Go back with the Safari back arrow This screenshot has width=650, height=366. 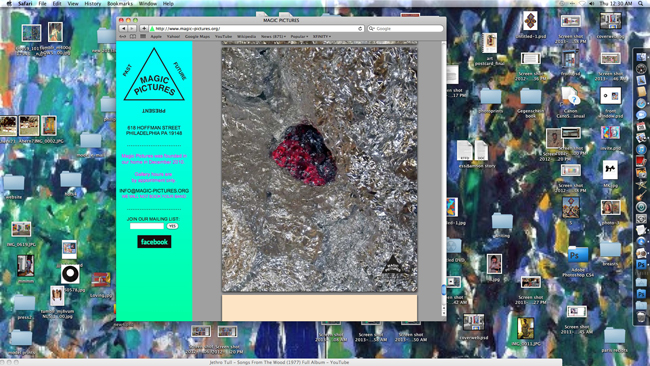(x=123, y=29)
